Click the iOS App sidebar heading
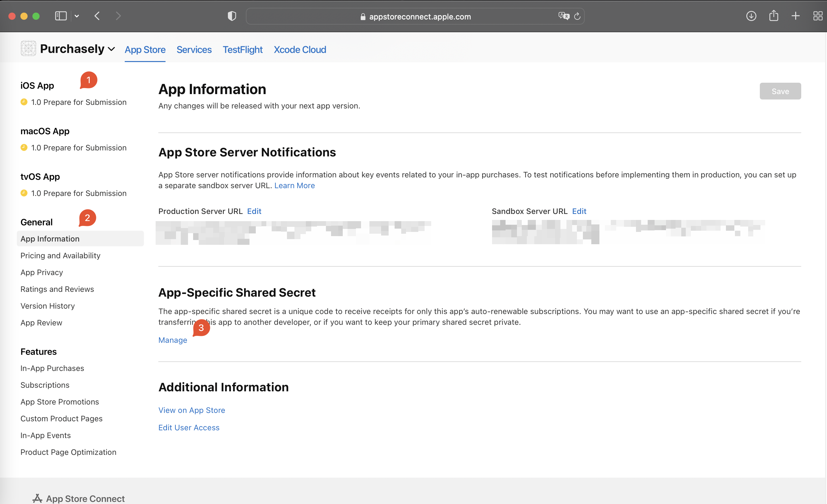The height and width of the screenshot is (504, 827). click(37, 85)
